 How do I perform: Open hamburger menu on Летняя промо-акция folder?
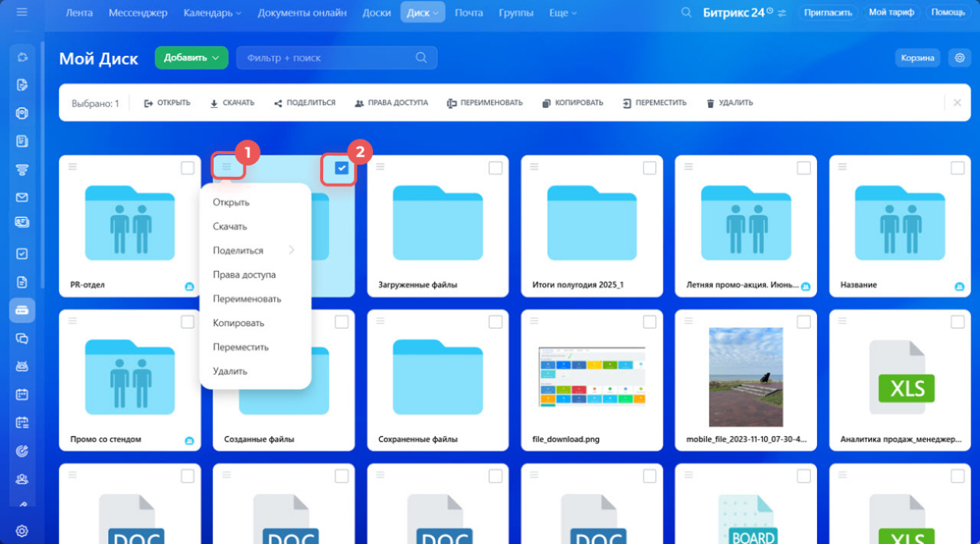688,166
